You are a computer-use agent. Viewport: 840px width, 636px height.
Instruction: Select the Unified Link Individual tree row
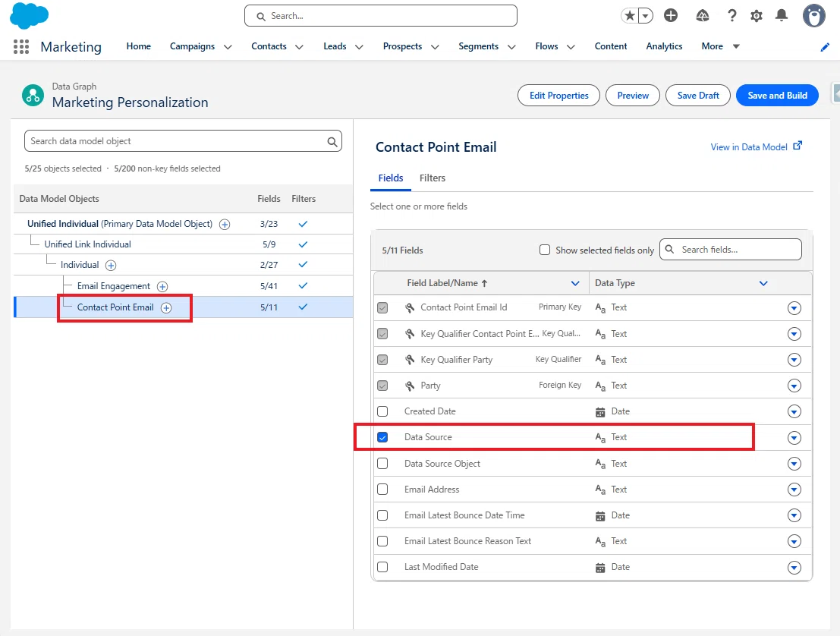click(183, 244)
